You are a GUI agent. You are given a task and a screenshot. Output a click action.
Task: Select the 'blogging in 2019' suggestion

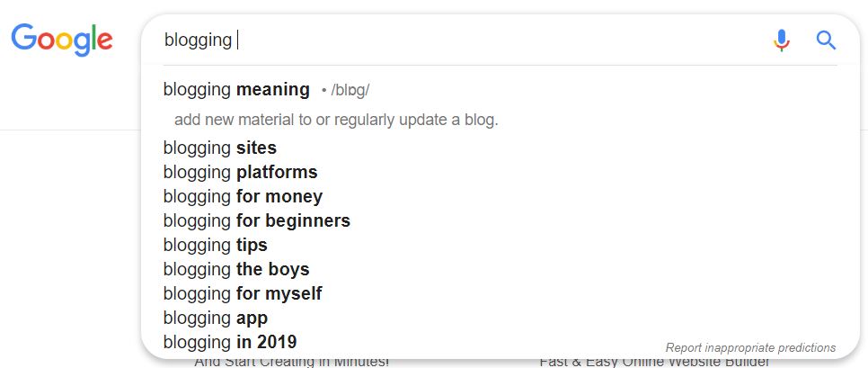coord(500,342)
